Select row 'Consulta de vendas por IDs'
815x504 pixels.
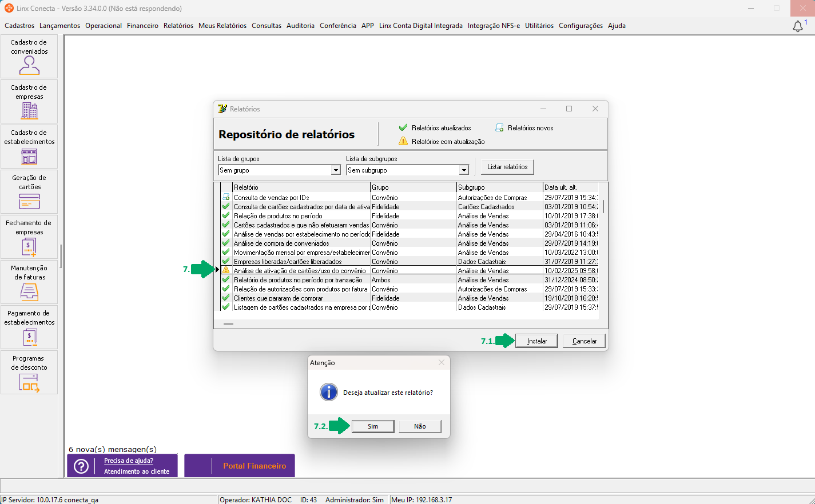click(410, 197)
